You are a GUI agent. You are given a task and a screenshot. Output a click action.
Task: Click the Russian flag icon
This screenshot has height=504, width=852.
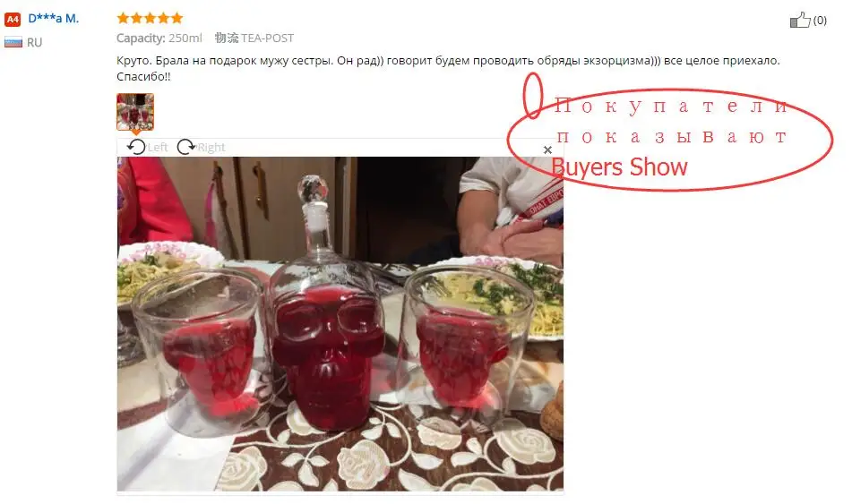coord(13,42)
